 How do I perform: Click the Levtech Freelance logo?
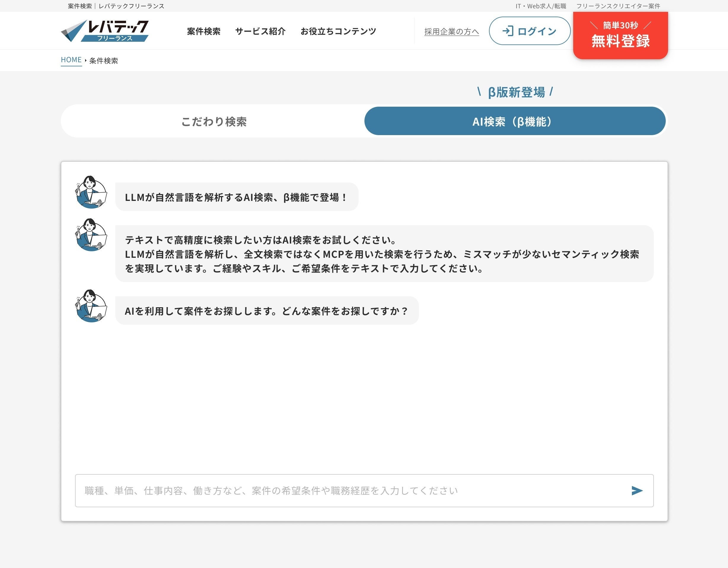point(105,31)
